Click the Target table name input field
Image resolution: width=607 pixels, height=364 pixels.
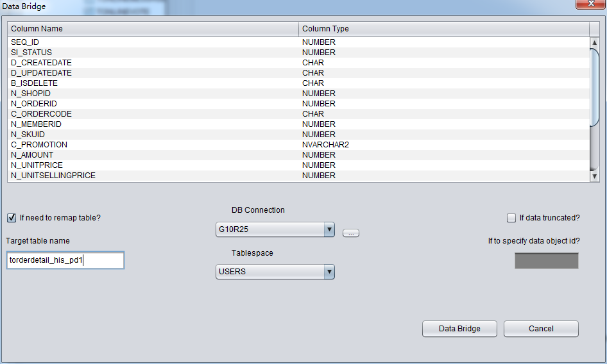[65, 260]
